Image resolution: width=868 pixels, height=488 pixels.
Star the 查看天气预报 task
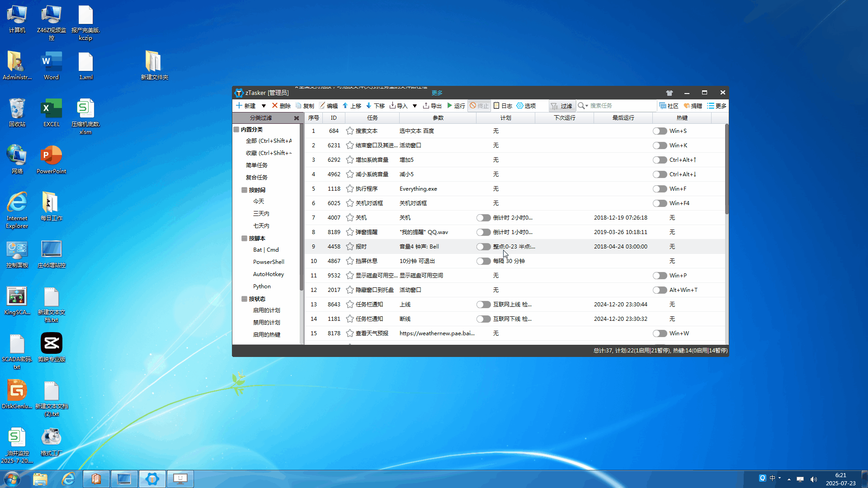pyautogui.click(x=349, y=333)
